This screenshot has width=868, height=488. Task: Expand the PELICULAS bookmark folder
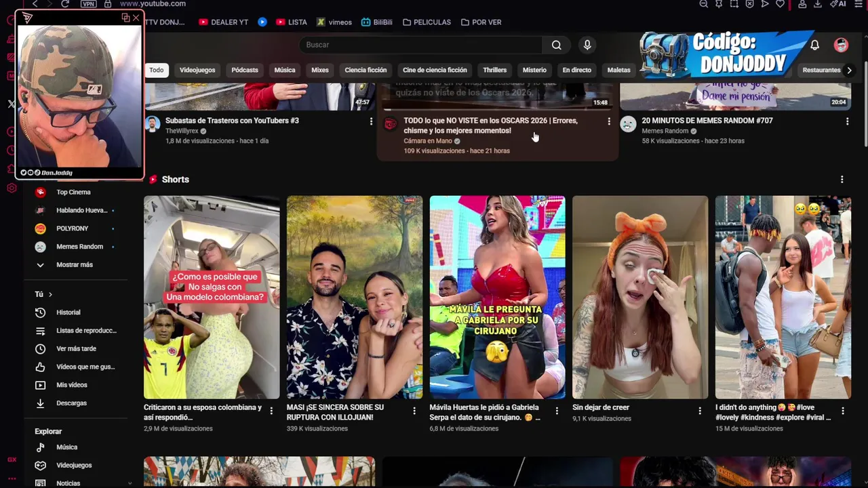tap(427, 22)
